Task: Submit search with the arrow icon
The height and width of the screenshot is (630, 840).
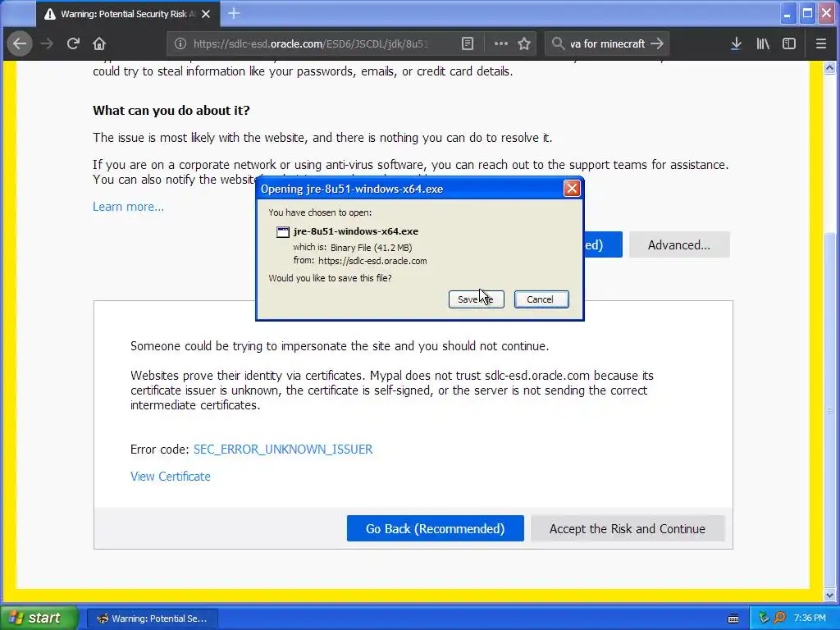Action: (657, 43)
